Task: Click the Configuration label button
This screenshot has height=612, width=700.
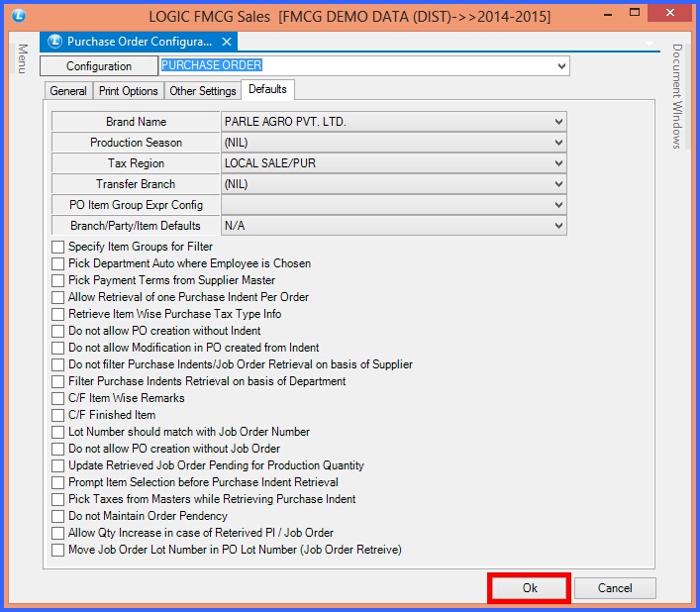Action: (x=99, y=66)
